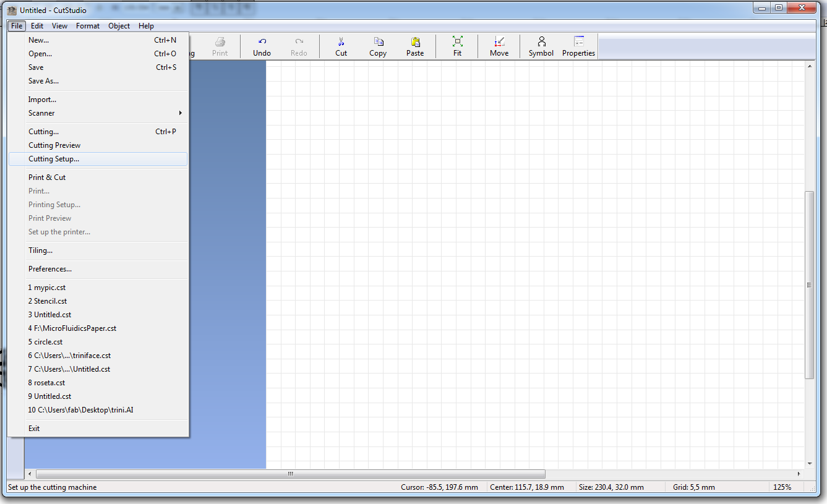This screenshot has width=827, height=504.
Task: Click the 125% zoom status entry
Action: tap(782, 487)
